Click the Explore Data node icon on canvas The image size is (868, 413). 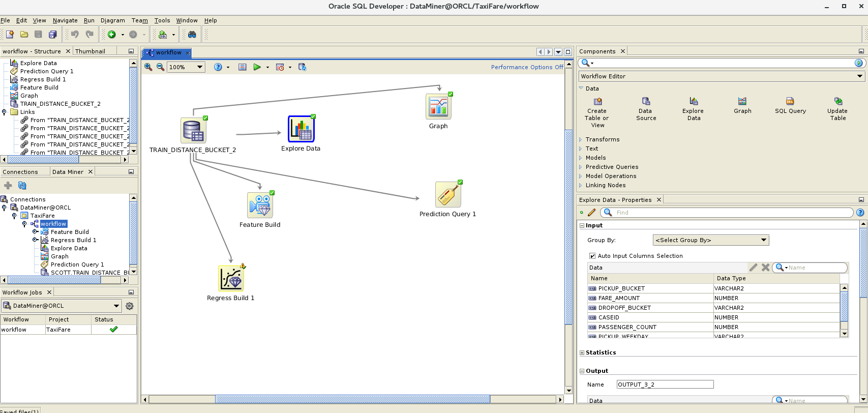click(301, 129)
